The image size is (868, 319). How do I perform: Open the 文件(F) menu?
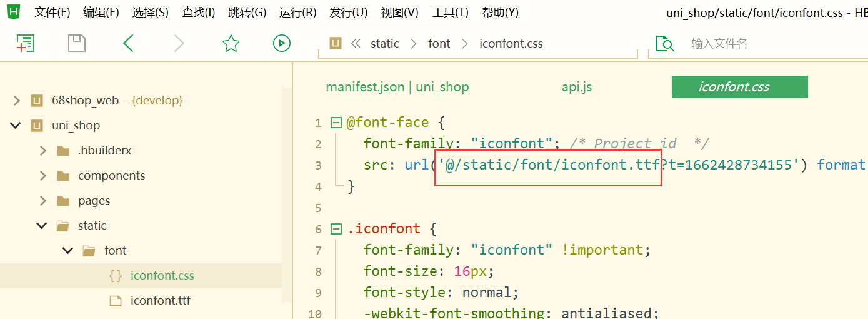tap(52, 12)
